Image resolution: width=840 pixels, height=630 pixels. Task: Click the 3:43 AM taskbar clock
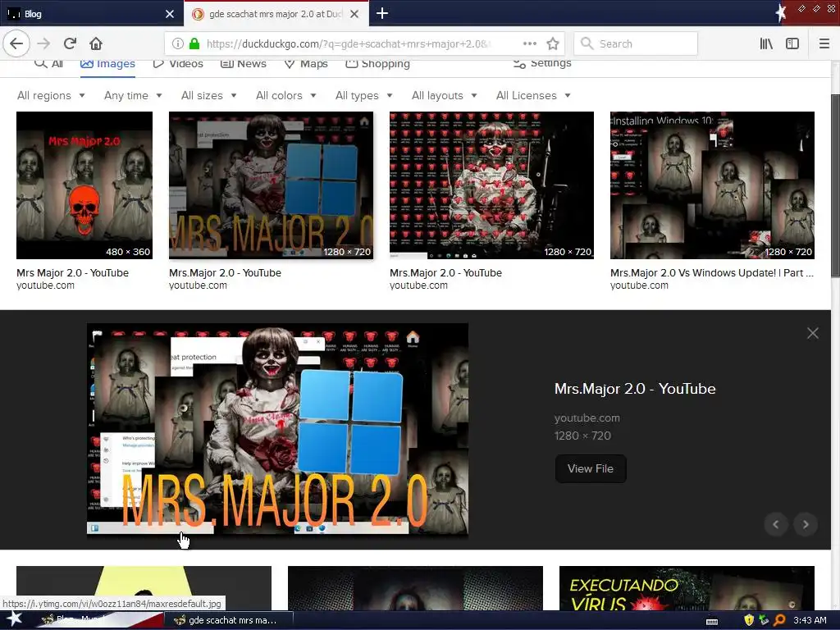[810, 620]
